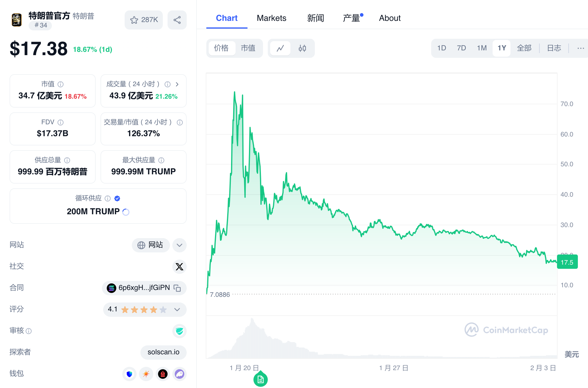Viewport: 588px width, 388px height.
Task: Enable 日志 log scale
Action: (x=554, y=48)
